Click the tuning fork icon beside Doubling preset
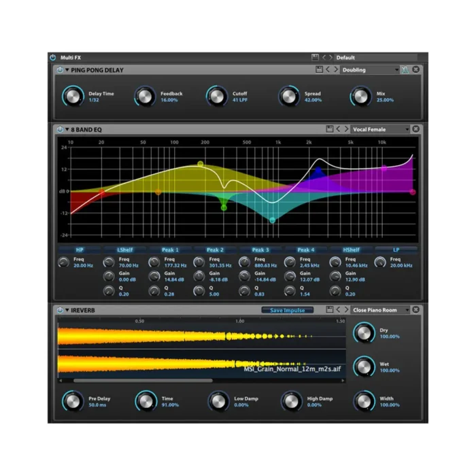The height and width of the screenshot is (476, 476). tap(406, 70)
